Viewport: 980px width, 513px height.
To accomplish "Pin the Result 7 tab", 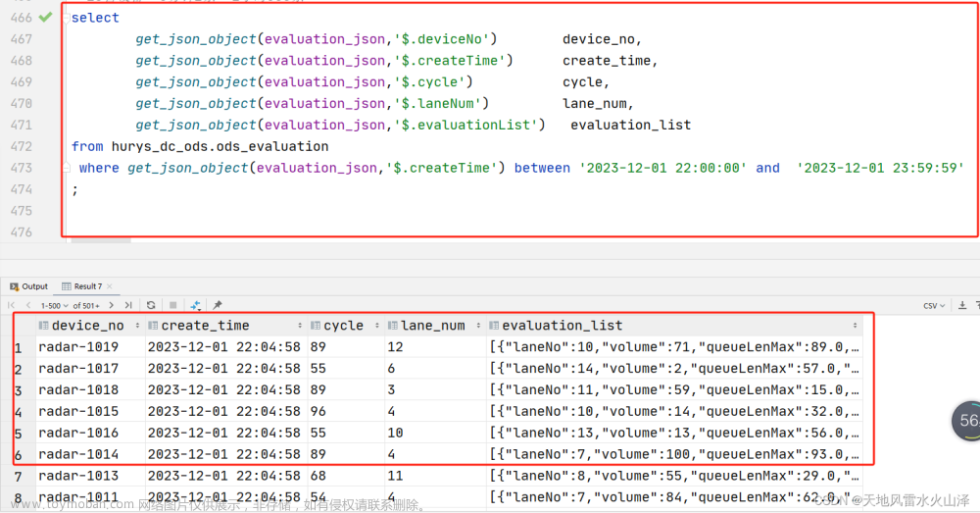I will (218, 305).
